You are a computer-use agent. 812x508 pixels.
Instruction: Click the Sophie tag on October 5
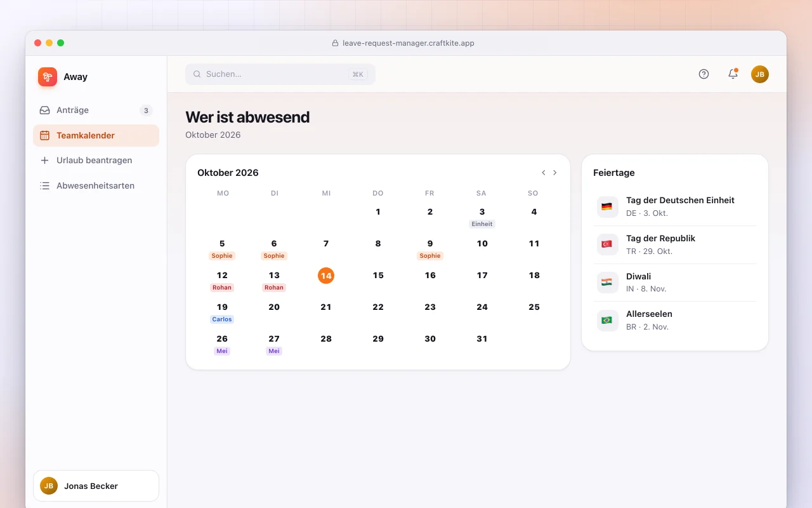pyautogui.click(x=222, y=256)
